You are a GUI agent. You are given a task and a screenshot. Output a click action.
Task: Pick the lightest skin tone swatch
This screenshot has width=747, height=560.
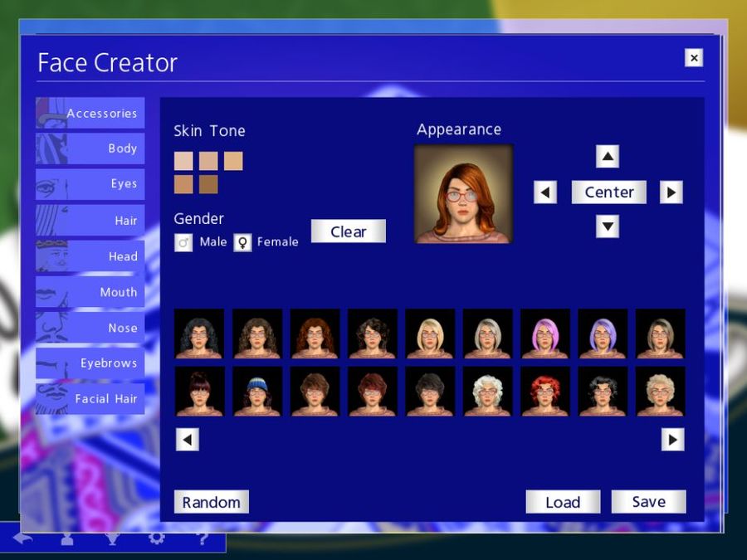click(183, 161)
